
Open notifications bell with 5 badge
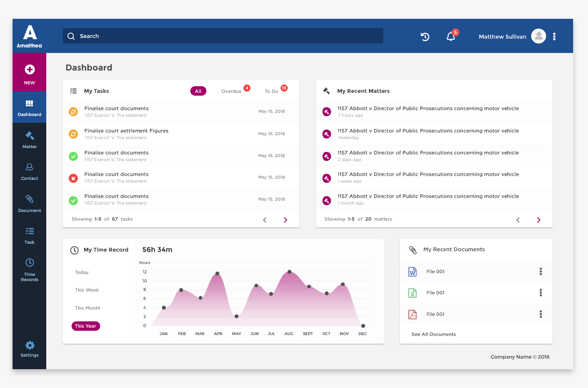coord(451,36)
